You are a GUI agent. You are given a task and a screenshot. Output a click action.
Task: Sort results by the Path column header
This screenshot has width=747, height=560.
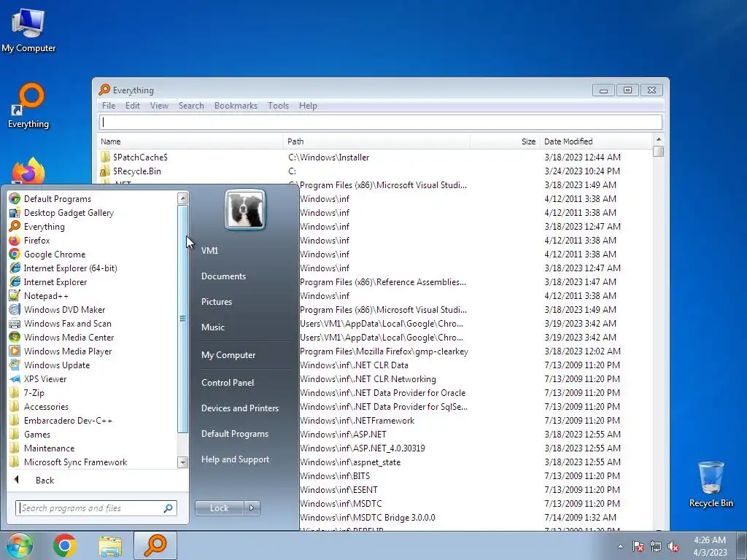click(376, 141)
